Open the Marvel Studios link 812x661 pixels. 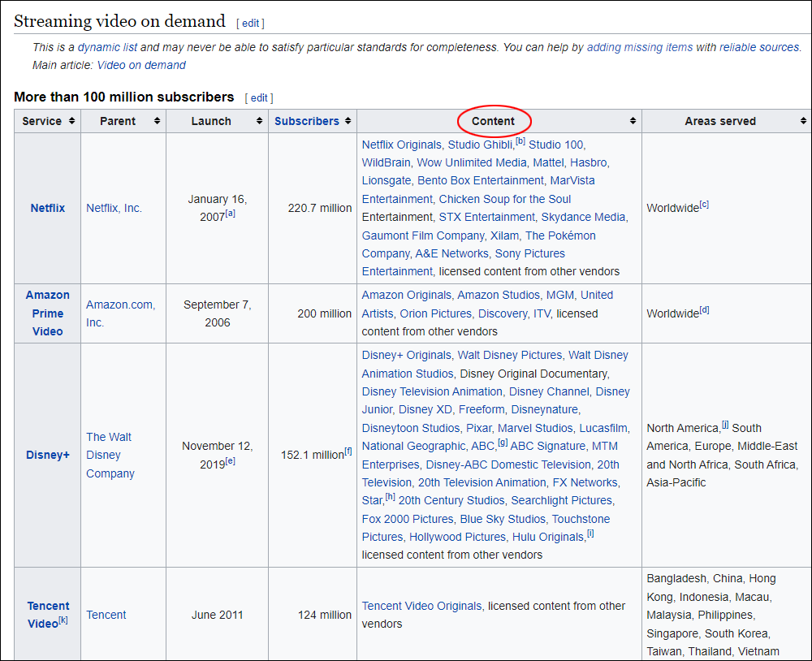[x=535, y=428]
